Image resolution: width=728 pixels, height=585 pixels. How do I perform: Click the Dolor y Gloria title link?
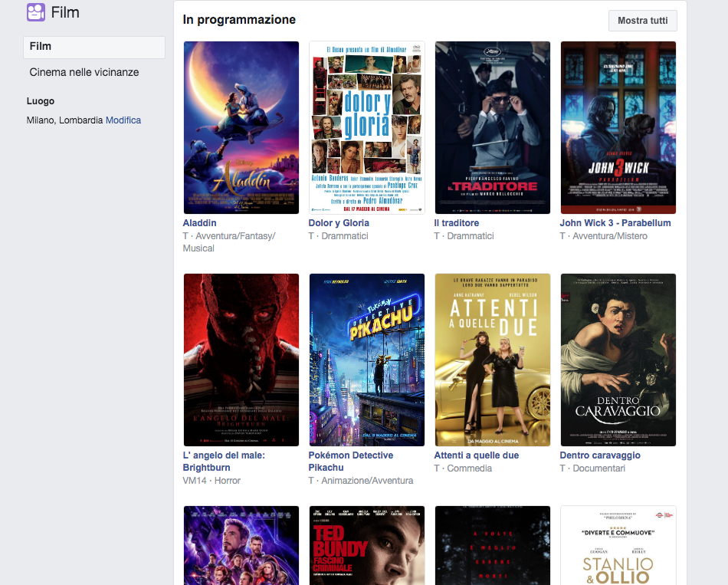(339, 223)
